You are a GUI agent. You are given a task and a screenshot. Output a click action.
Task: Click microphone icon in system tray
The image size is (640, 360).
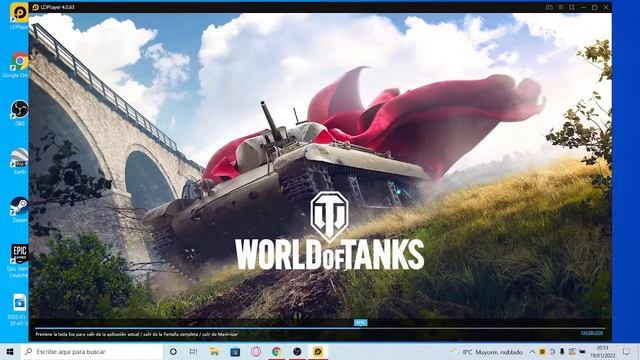[562, 351]
